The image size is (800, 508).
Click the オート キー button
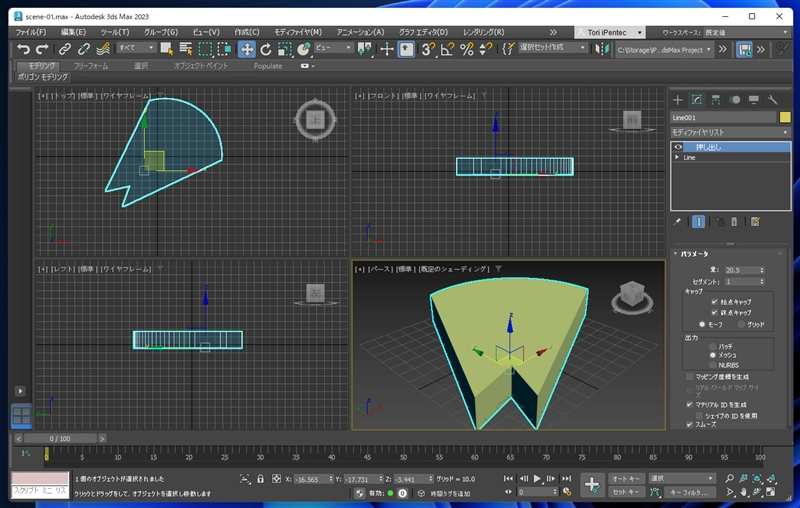[625, 479]
